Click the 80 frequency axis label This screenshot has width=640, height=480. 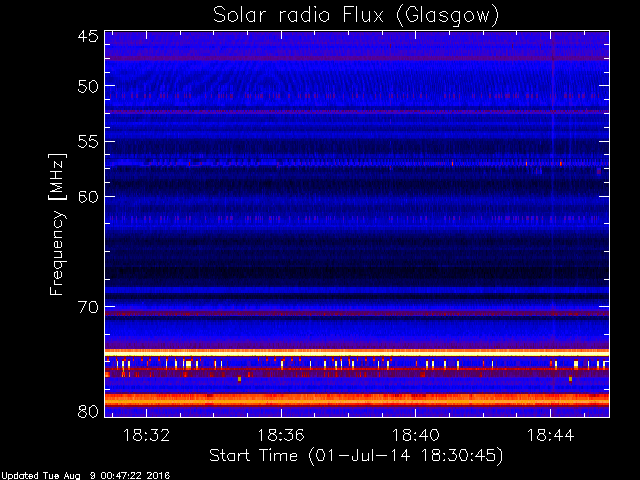[88, 411]
